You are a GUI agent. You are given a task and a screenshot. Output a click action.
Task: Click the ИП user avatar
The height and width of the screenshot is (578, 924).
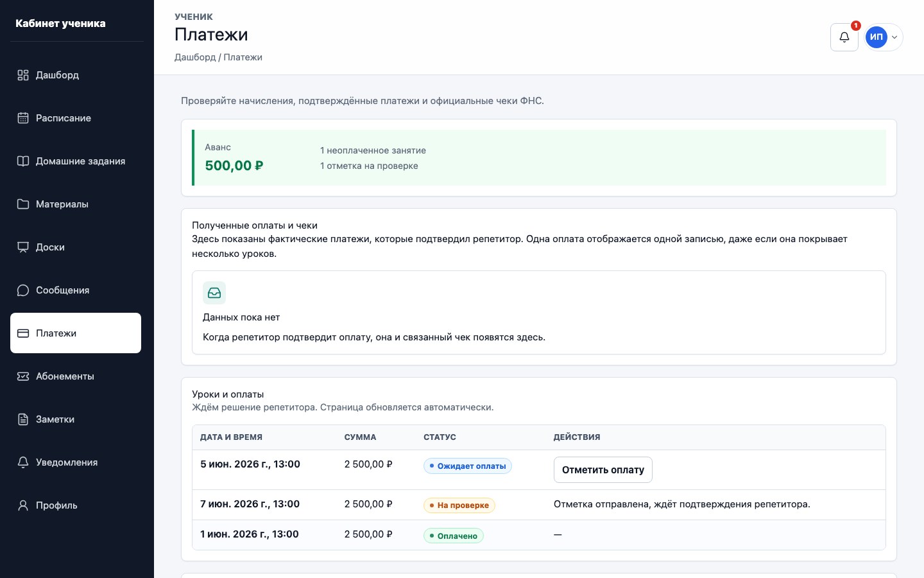(876, 37)
